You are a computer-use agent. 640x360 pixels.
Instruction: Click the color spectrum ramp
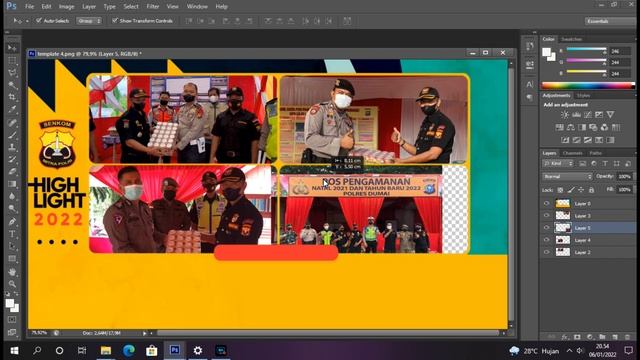(588, 85)
